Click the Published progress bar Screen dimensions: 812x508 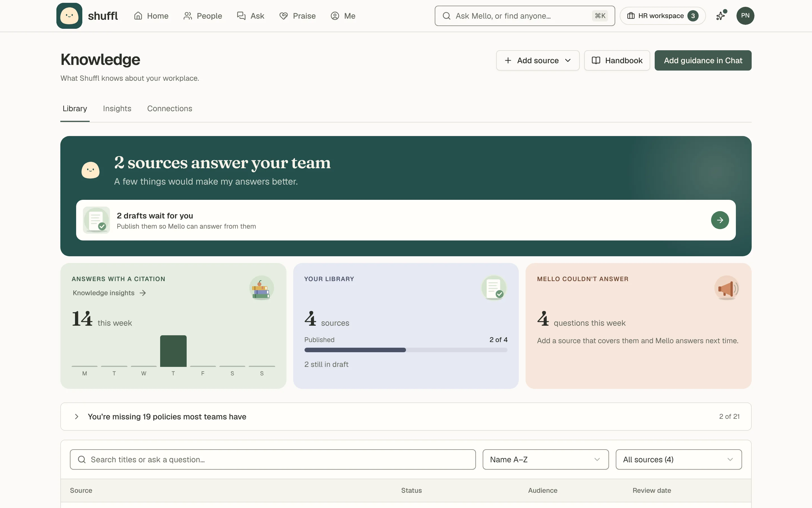click(x=406, y=350)
